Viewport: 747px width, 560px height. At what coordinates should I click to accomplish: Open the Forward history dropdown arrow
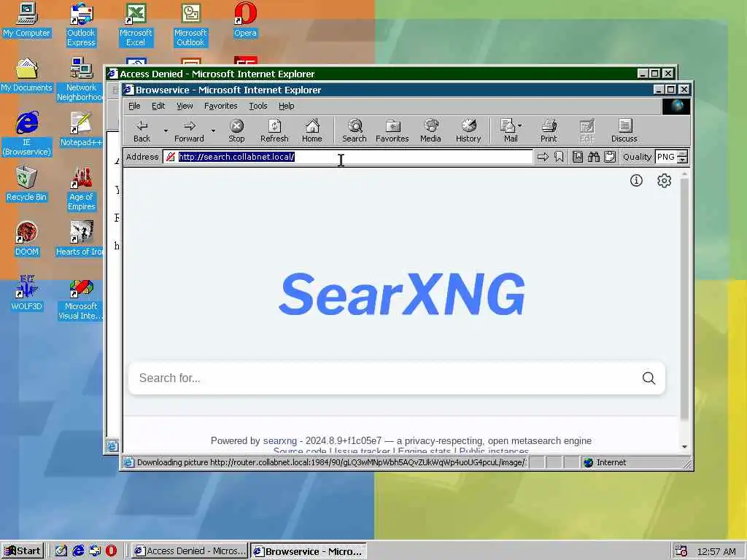213,131
